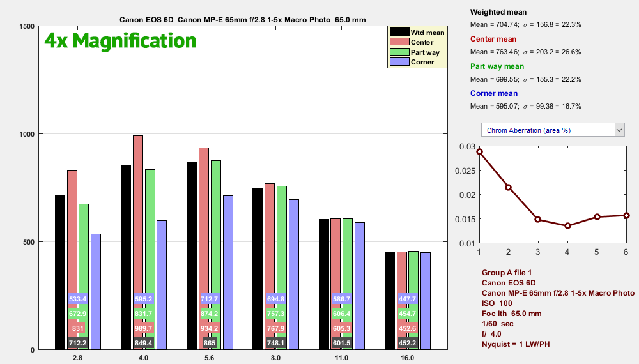Click the Foc lth 65.0 mm line
This screenshot has width=639, height=364.
point(511,314)
